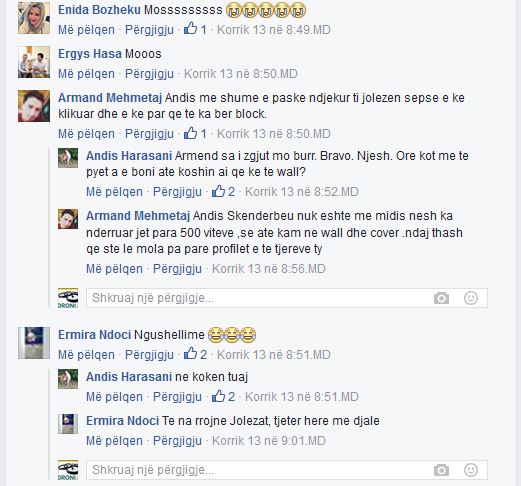This screenshot has height=486, width=521.
Task: Open Ermira Ndoci's profile name on Ngushellime
Action: point(95,335)
